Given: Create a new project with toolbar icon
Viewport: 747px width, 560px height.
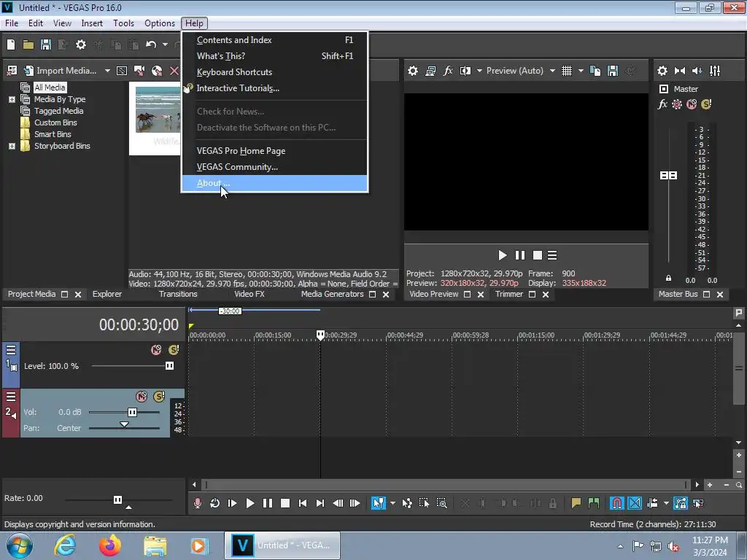Looking at the screenshot, I should (11, 44).
